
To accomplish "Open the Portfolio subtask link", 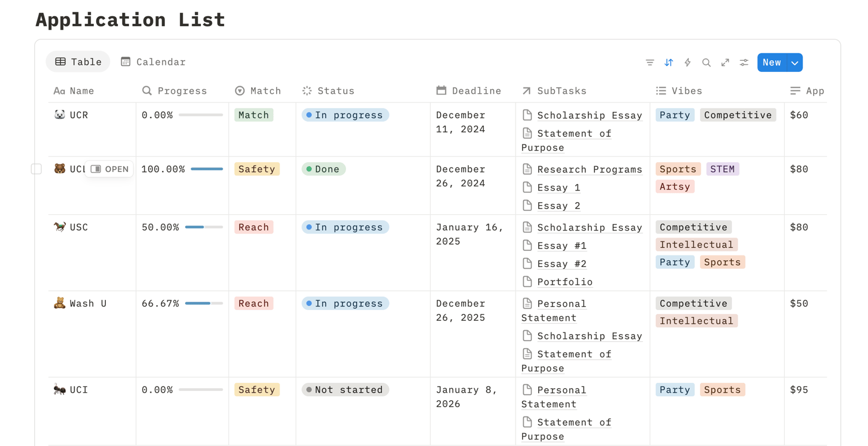I will coord(565,282).
